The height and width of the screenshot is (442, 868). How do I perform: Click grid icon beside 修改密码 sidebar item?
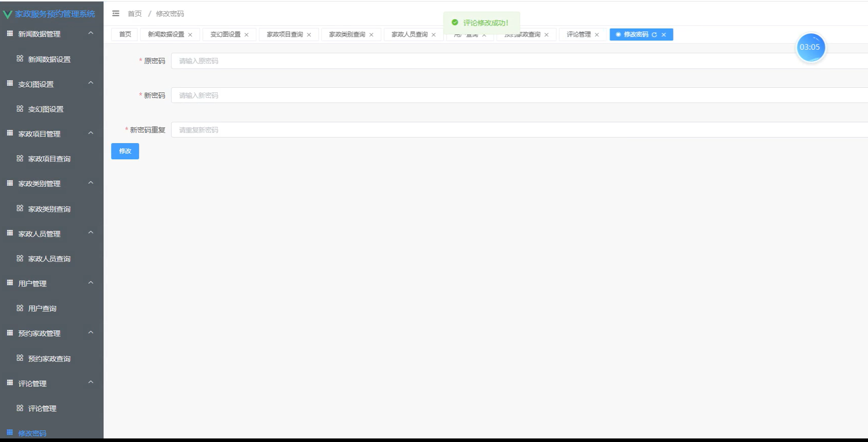[10, 432]
